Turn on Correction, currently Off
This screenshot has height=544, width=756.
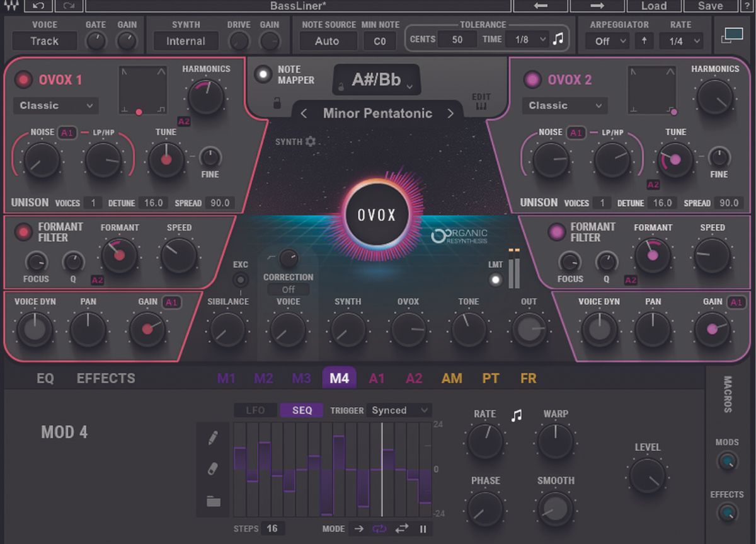[x=288, y=289]
